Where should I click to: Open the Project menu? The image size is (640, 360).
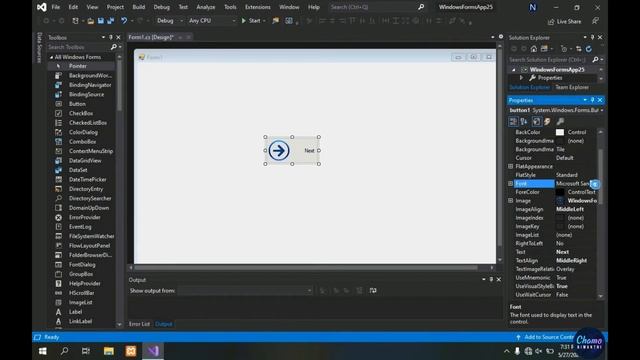pyautogui.click(x=115, y=7)
